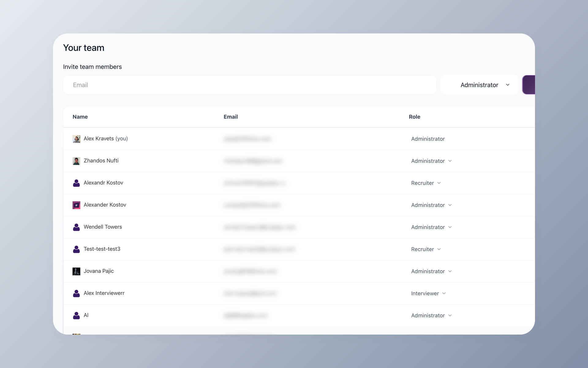Open Zhandos Nufti's role dropdown
Screen dimensions: 588x368
431,161
